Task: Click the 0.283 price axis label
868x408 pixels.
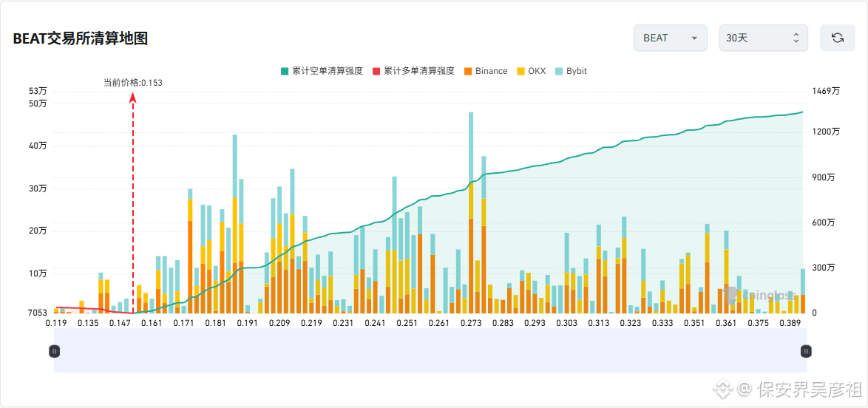Action: (503, 323)
